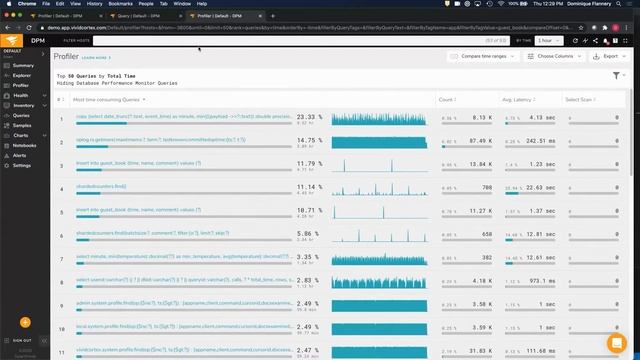Viewport: 640px width, 360px height.
Task: Click the sparkline chart for query 1
Action: [379, 119]
